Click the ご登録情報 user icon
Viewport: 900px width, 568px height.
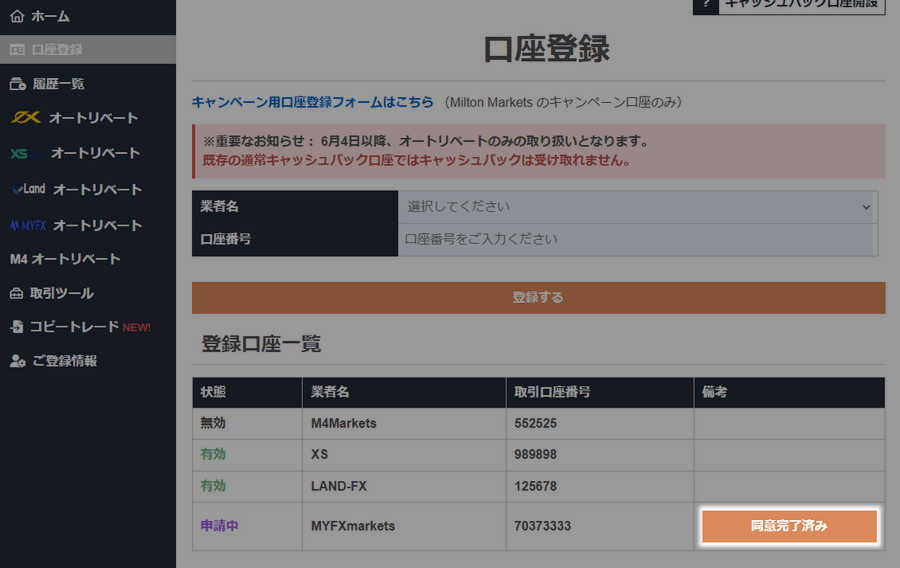pos(18,361)
